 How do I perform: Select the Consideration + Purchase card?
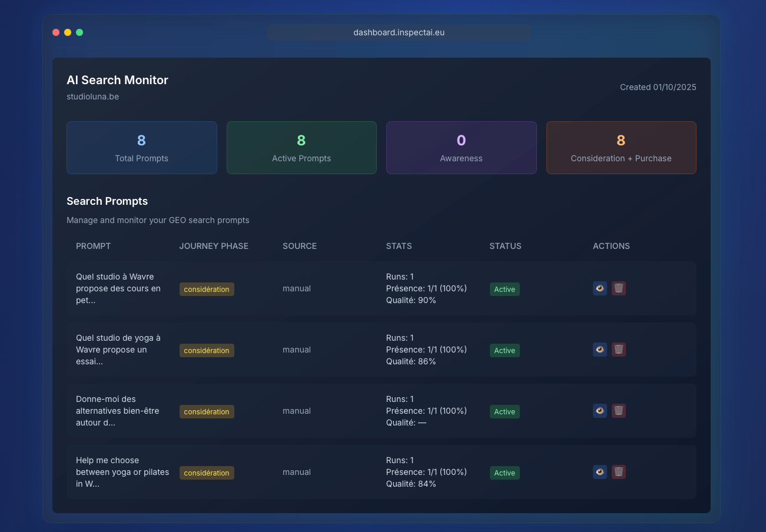pyautogui.click(x=621, y=148)
